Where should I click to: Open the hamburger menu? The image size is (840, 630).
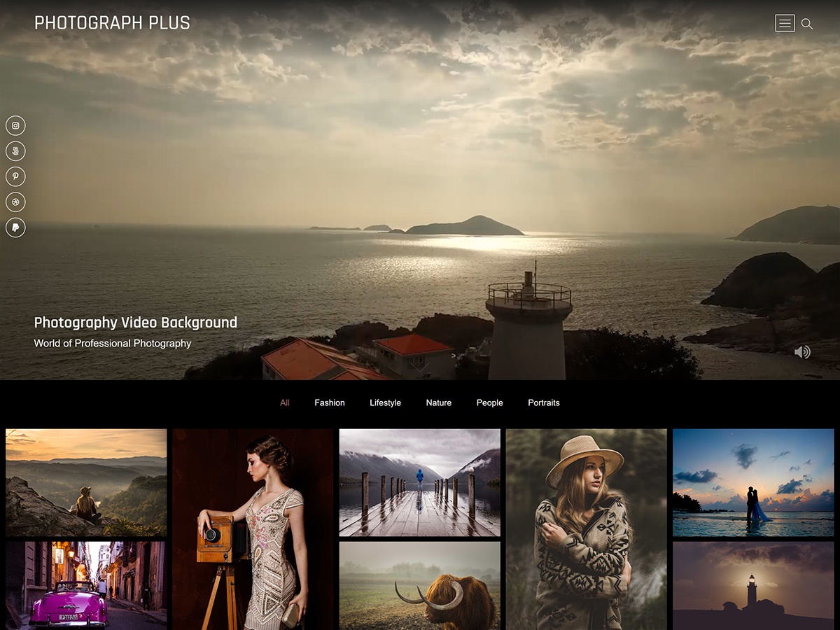[x=785, y=24]
